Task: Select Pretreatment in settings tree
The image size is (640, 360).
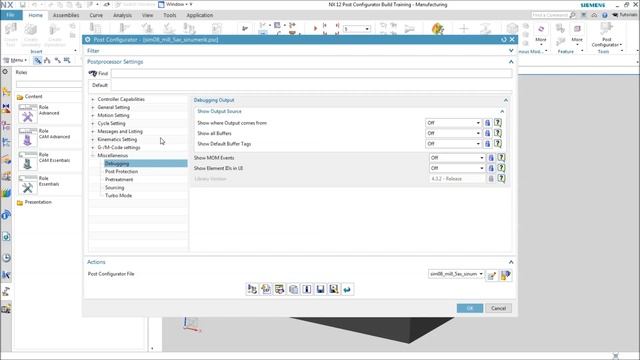Action: point(119,180)
